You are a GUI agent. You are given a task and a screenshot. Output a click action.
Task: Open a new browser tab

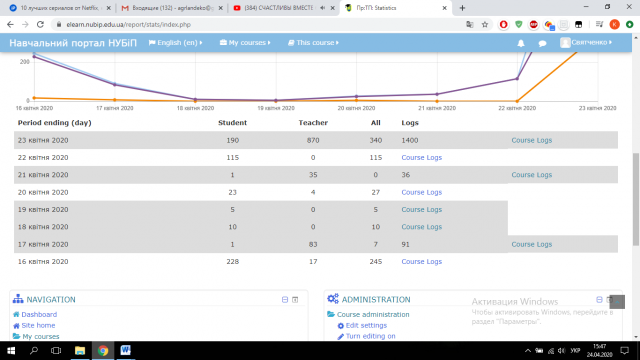tap(462, 8)
